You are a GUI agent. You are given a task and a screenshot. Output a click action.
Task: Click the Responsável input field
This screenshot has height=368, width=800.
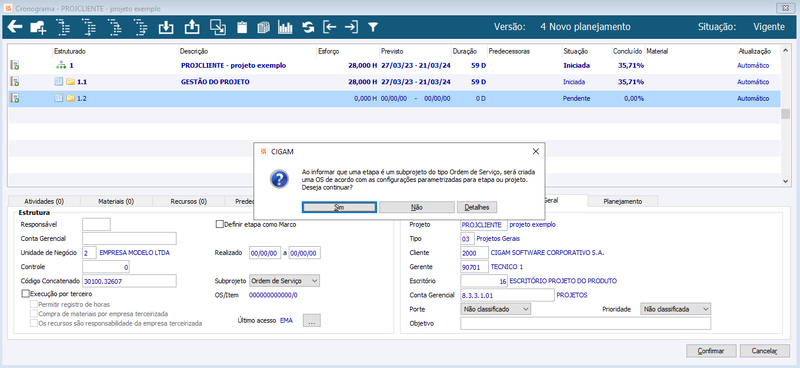coord(96,224)
